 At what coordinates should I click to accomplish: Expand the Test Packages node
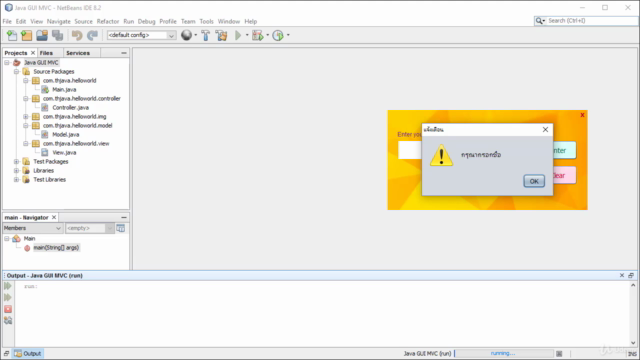click(16, 162)
